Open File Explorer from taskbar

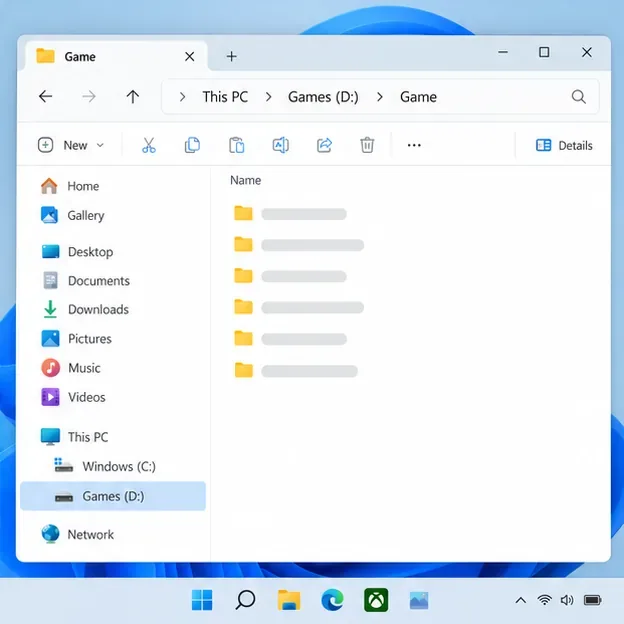(x=289, y=600)
